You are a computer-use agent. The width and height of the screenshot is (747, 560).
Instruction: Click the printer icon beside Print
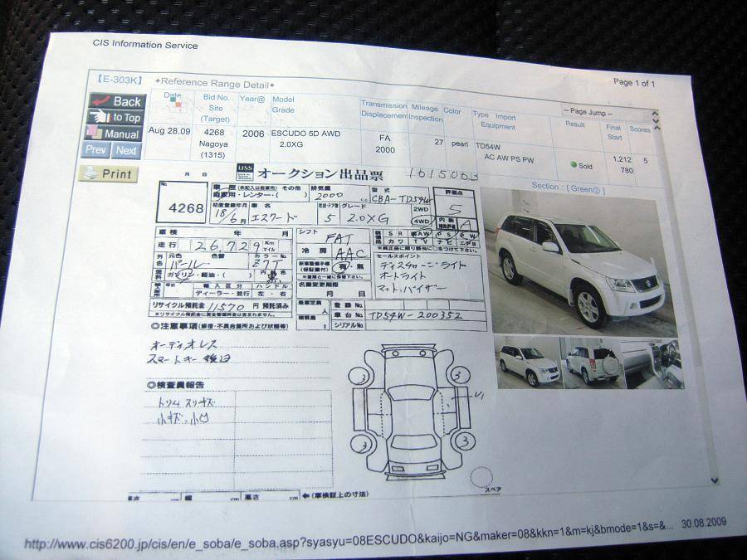tap(90, 173)
